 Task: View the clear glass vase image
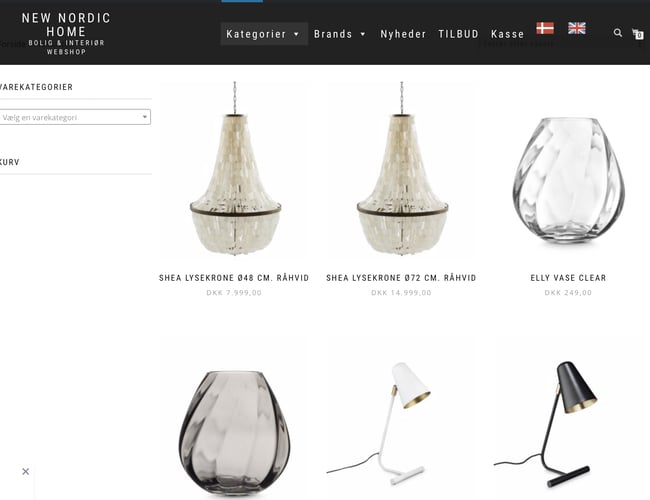click(568, 180)
